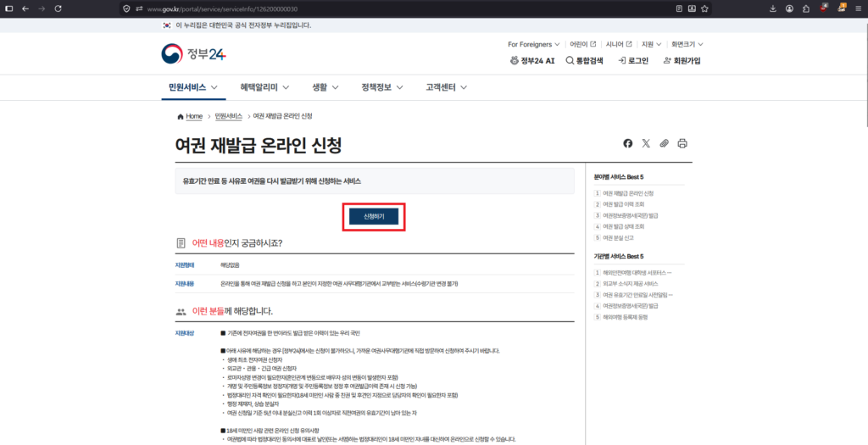Open the 민원서비스 menu
Image resolution: width=868 pixels, height=445 pixels.
pos(193,87)
